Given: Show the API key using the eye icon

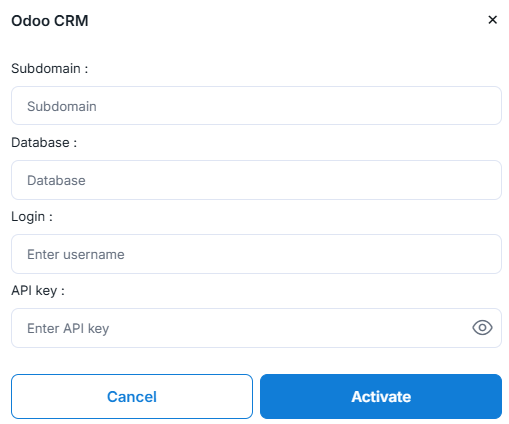Looking at the screenshot, I should (482, 328).
